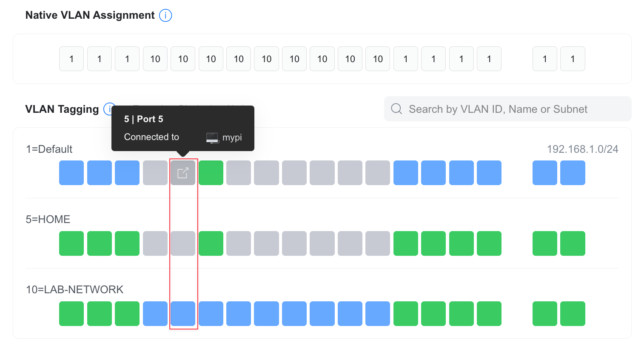Open port 5 external link icon in Default row
The image size is (644, 349).
[x=183, y=173]
